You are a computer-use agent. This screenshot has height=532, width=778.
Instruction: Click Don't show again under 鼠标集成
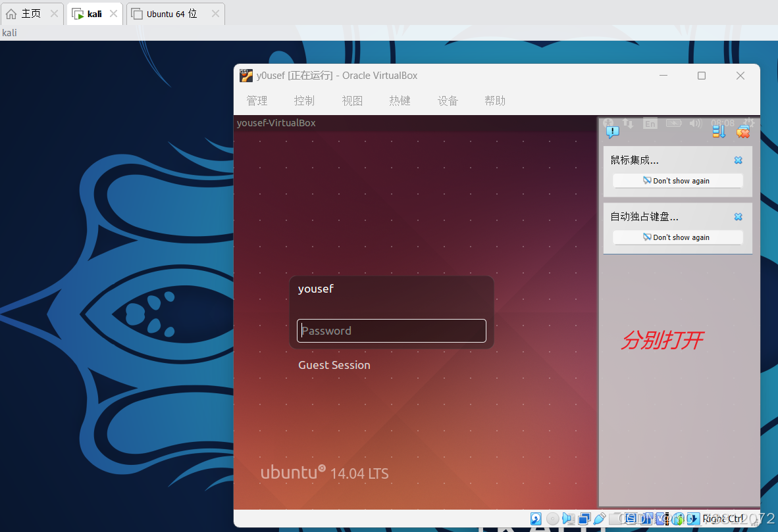678,181
